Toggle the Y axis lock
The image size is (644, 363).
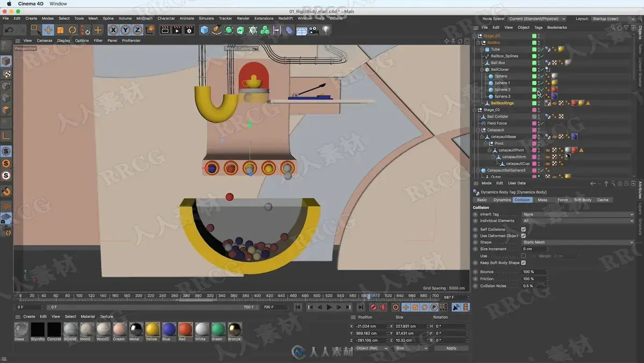click(x=125, y=30)
